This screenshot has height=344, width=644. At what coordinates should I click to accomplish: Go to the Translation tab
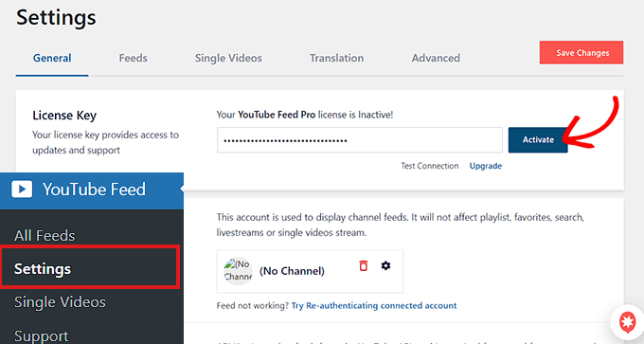pyautogui.click(x=336, y=58)
